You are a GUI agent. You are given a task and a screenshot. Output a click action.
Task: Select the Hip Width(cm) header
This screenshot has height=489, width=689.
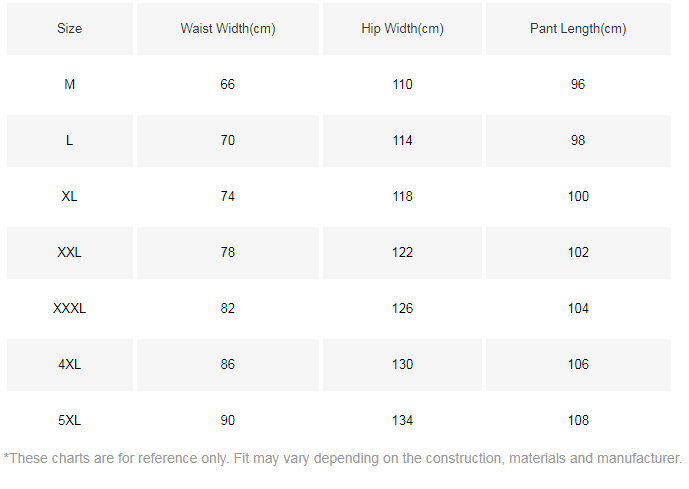pos(402,29)
